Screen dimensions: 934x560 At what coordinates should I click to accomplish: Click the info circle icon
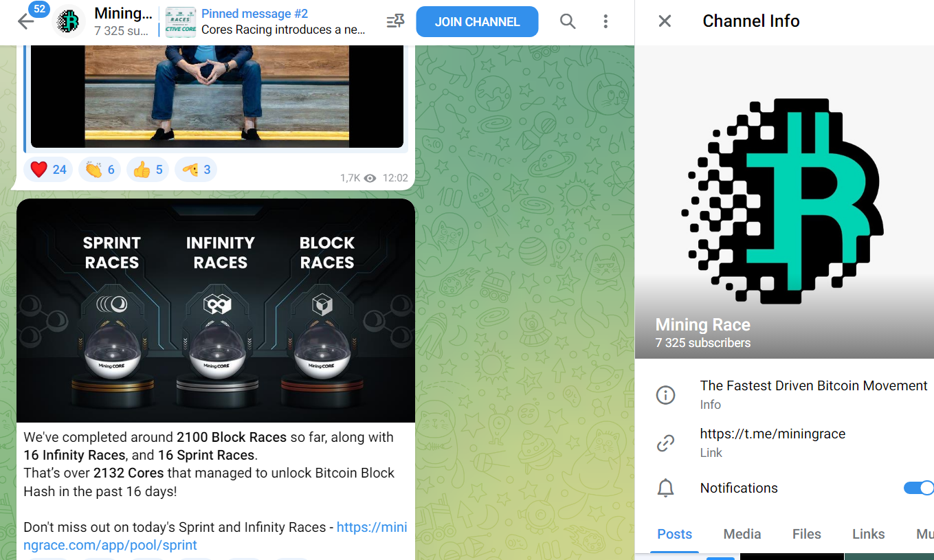[x=665, y=395]
